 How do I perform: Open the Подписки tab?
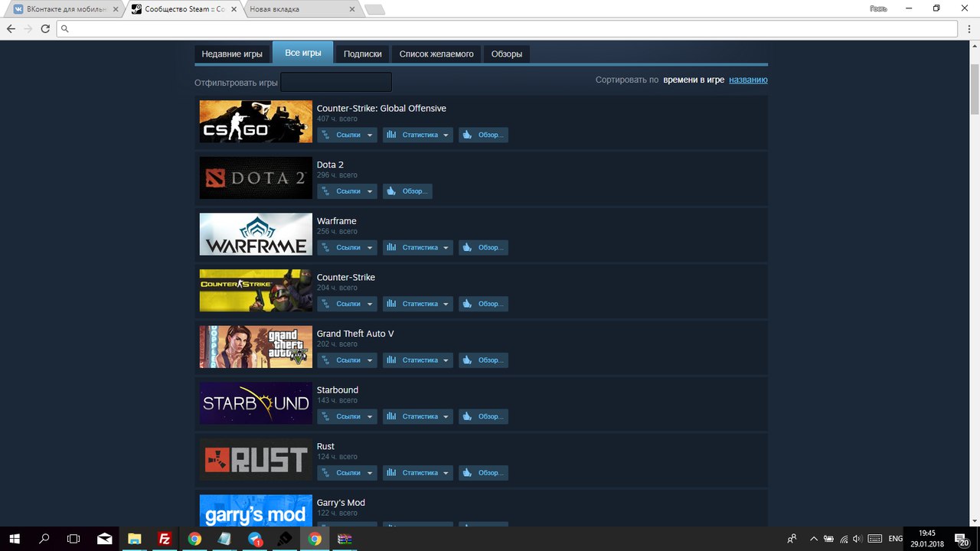click(x=363, y=54)
